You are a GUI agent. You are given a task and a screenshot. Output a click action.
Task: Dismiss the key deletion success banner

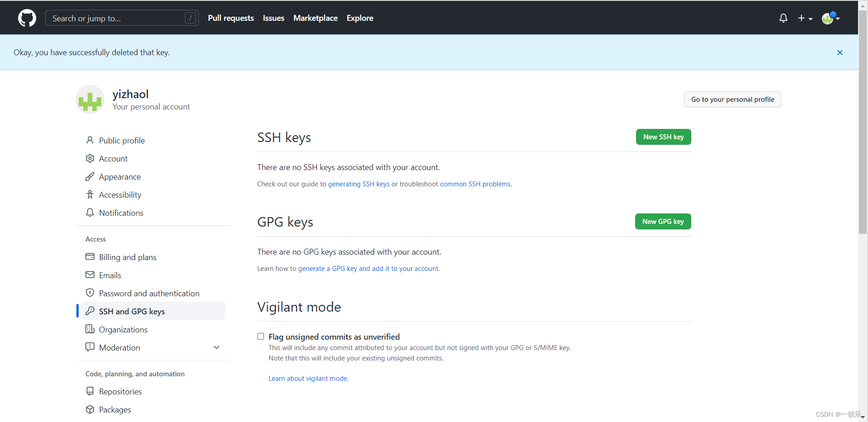coord(840,52)
